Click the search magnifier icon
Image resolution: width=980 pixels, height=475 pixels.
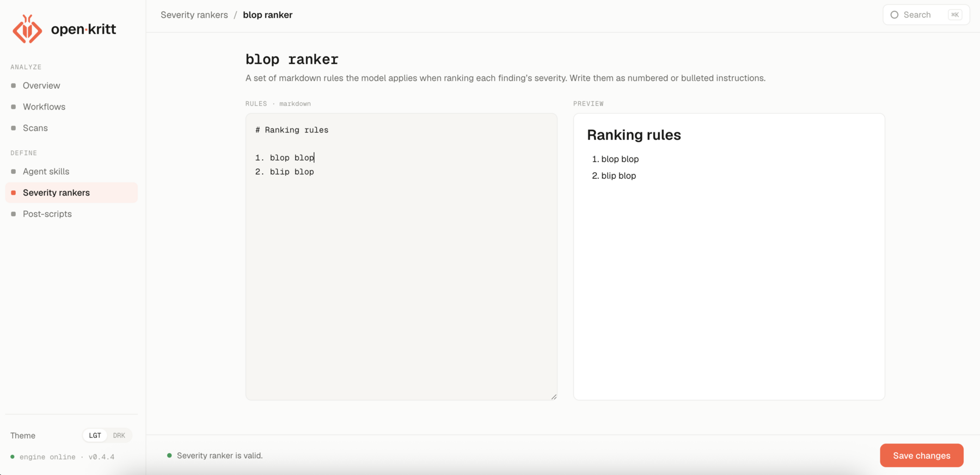click(894, 15)
